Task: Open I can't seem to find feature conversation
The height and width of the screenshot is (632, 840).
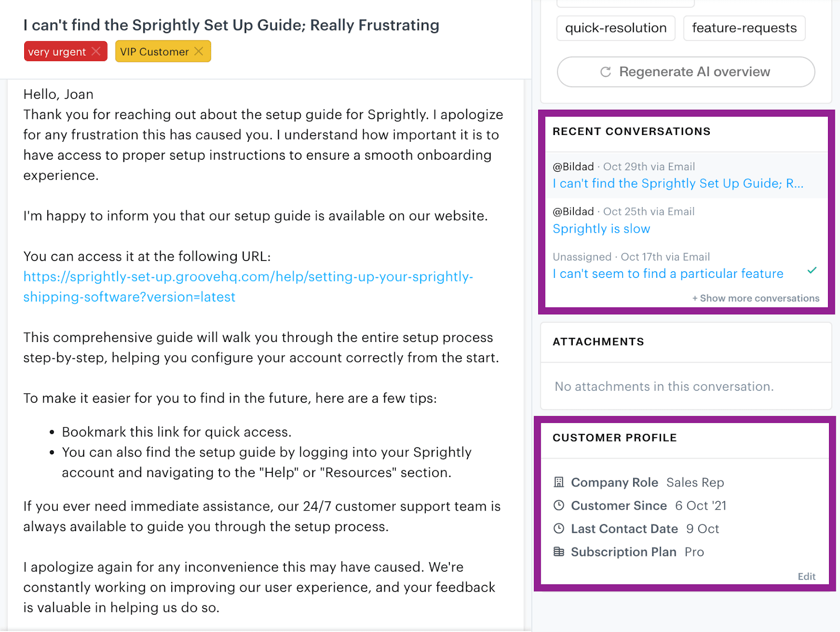Action: pos(667,274)
